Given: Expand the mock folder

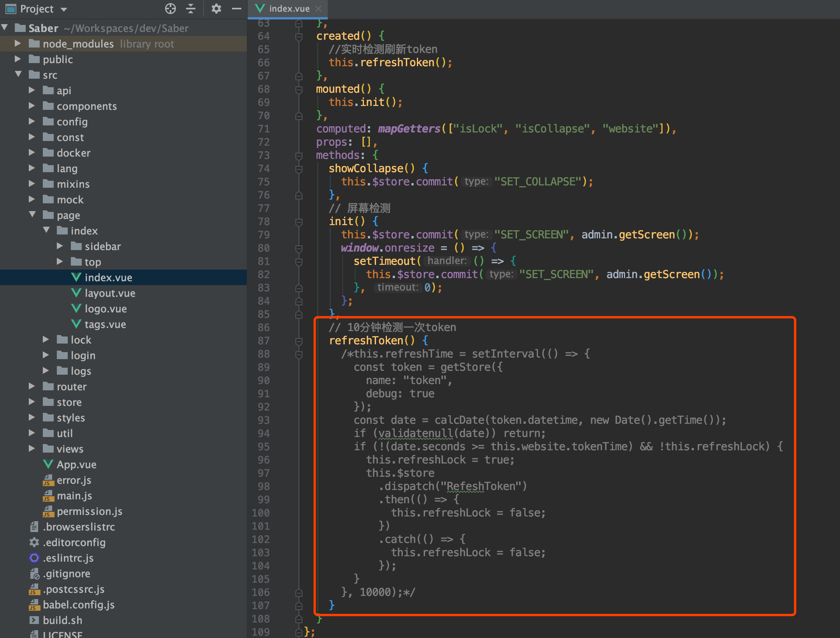Looking at the screenshot, I should pyautogui.click(x=32, y=199).
